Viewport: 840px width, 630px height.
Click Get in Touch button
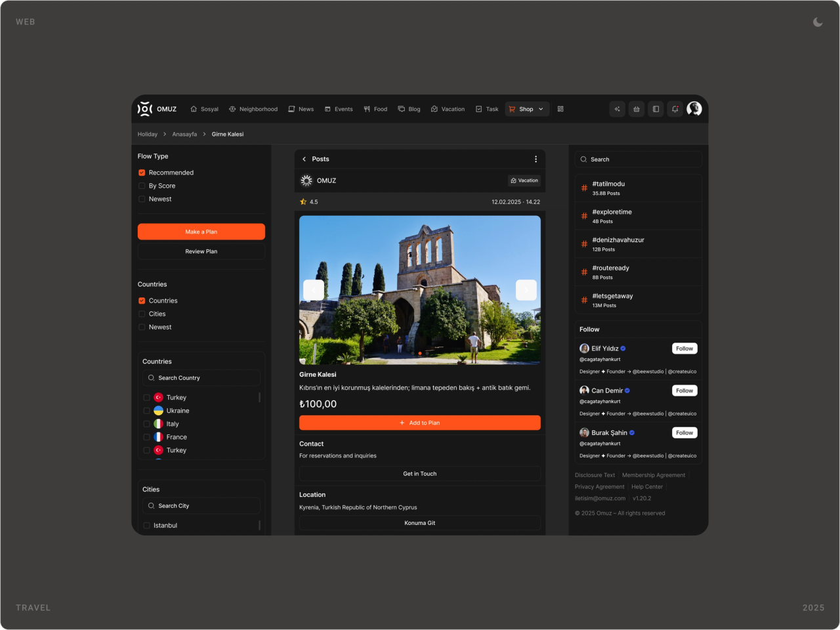tap(420, 474)
